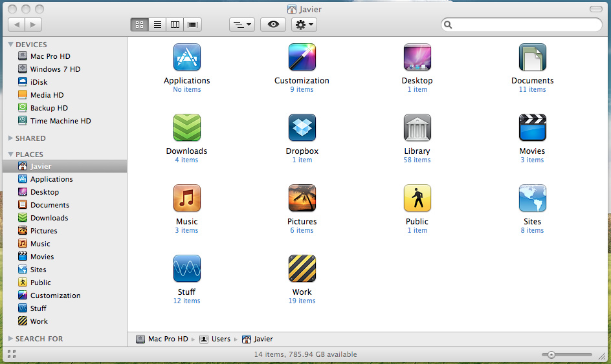Open the Library folder icon
Image resolution: width=611 pixels, height=364 pixels.
click(x=417, y=128)
